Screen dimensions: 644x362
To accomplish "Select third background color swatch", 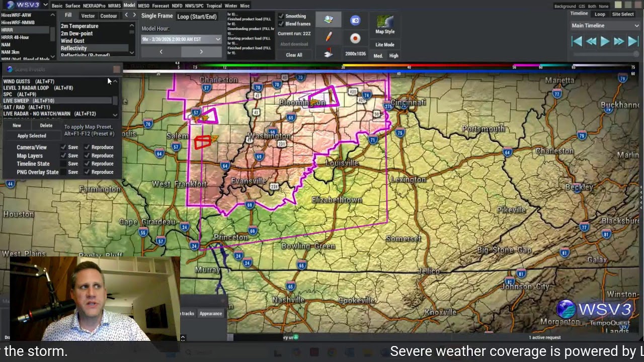I will 637,5.
